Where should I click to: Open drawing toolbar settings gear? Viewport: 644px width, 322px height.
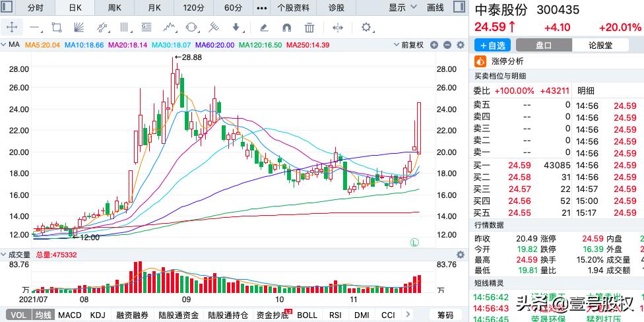(x=367, y=28)
